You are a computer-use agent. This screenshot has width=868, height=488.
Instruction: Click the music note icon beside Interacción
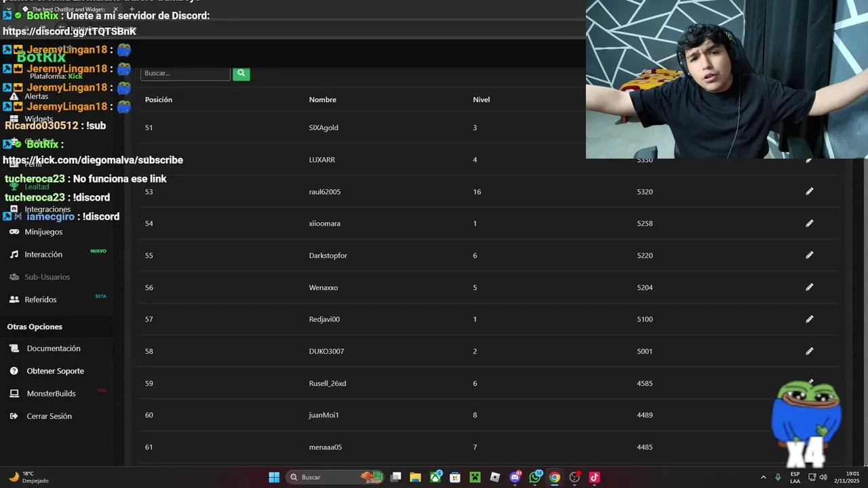click(x=14, y=254)
